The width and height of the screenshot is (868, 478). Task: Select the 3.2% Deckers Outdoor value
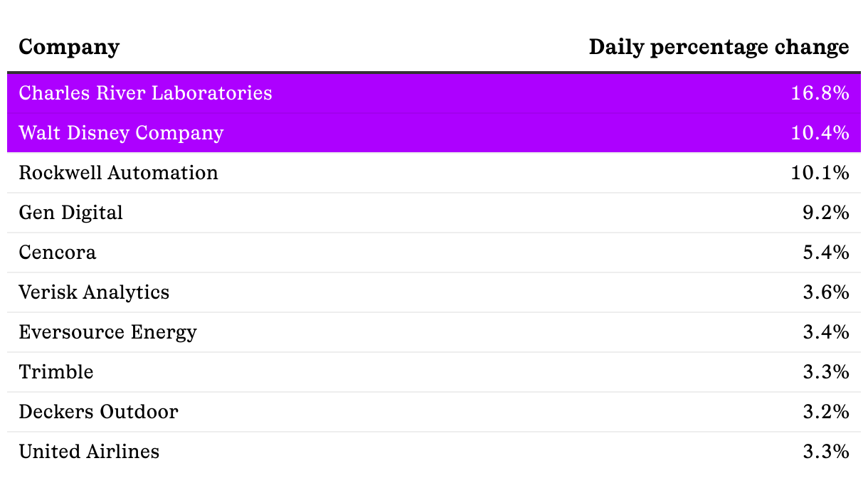(825, 412)
